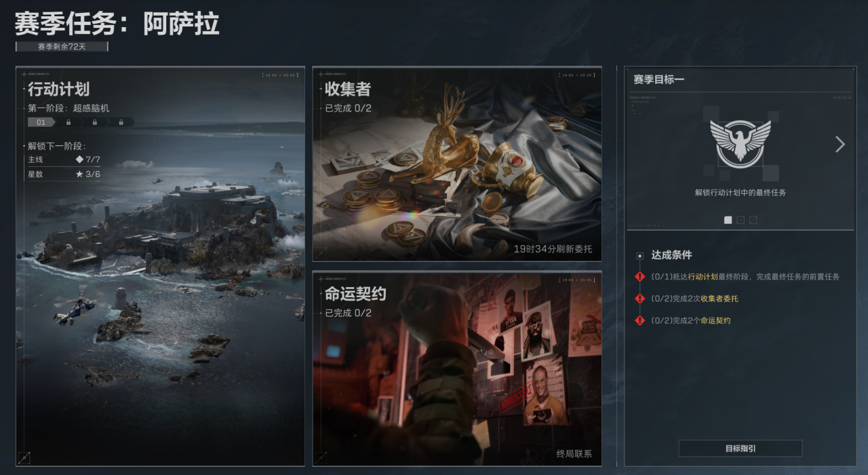Click the star icon next to 星数 3/6

pos(79,174)
